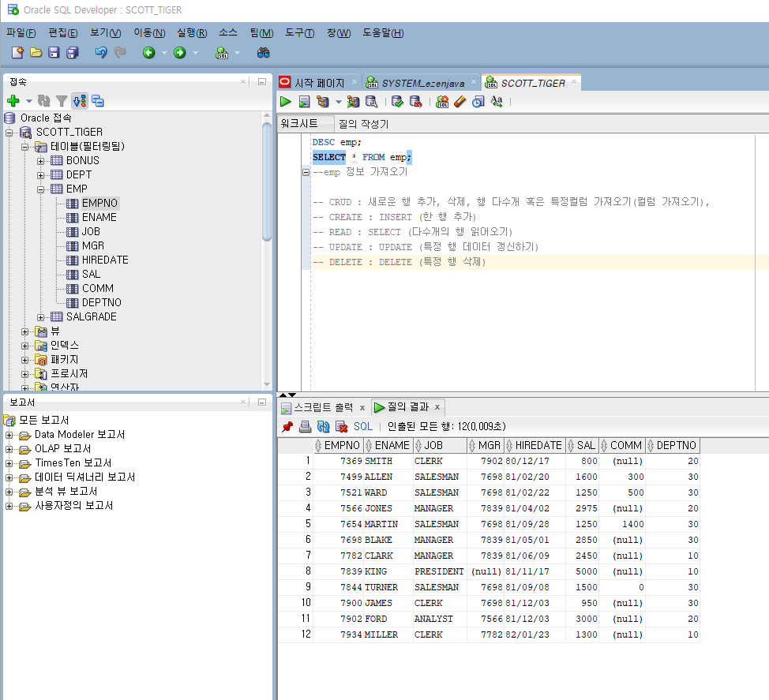
Task: Open the 편집(E) menu
Action: point(63,33)
